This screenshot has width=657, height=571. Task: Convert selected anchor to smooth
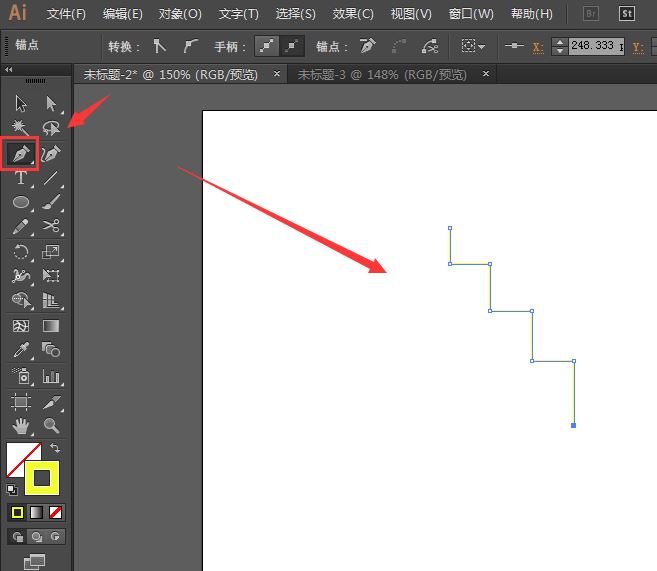coord(190,46)
